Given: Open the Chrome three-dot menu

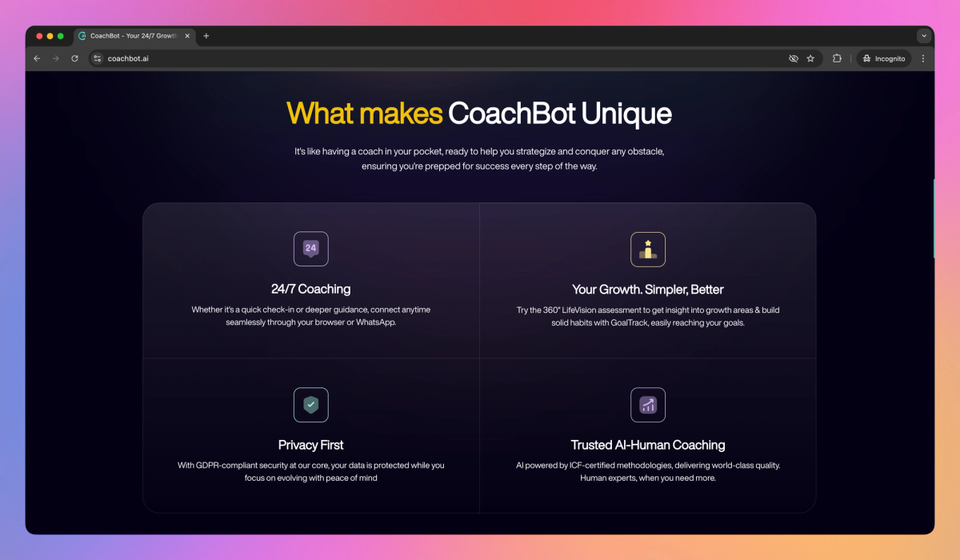Looking at the screenshot, I should click(923, 58).
